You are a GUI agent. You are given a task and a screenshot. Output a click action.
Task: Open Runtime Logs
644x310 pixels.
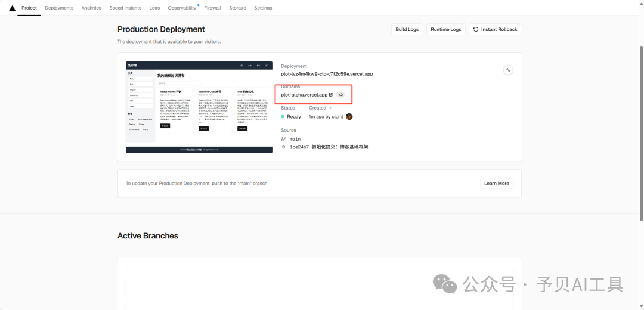point(445,30)
